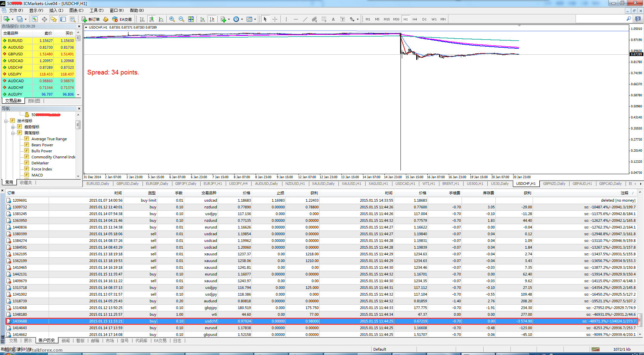
Task: Toggle the Terminal panel icon
Action: point(63,19)
